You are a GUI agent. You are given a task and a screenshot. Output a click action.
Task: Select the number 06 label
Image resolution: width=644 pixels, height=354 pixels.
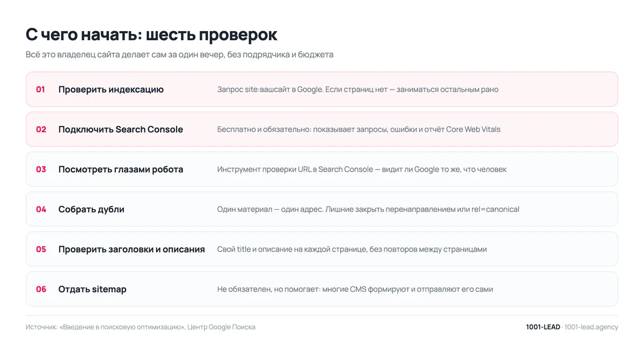point(41,289)
